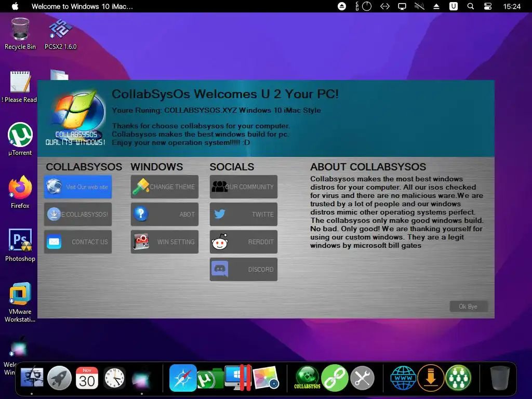
Task: Open the analog clock dock icon
Action: [x=114, y=378]
